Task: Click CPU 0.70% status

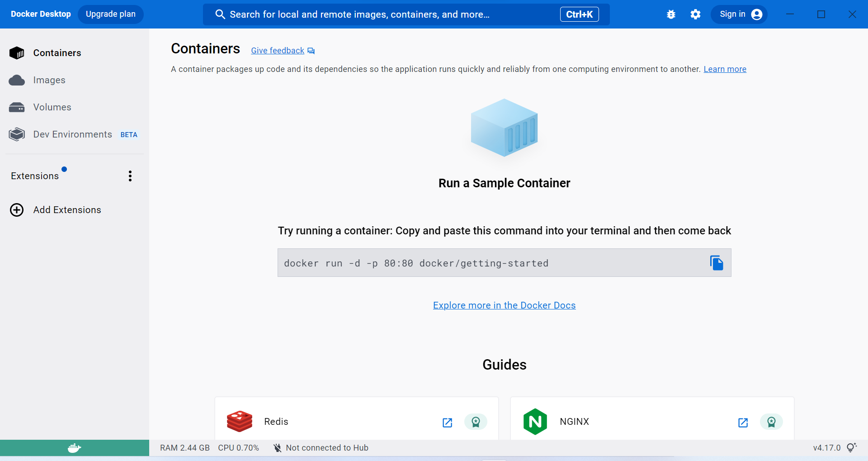Action: coord(238,448)
